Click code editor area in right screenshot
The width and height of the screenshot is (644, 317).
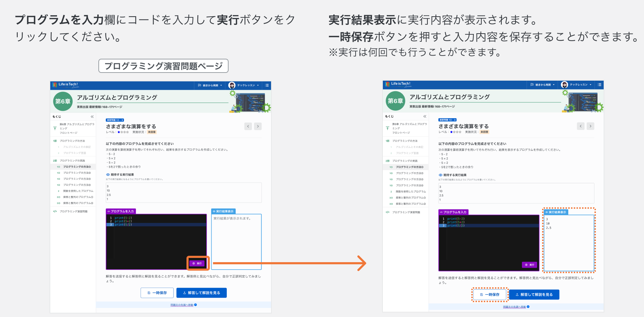(489, 243)
